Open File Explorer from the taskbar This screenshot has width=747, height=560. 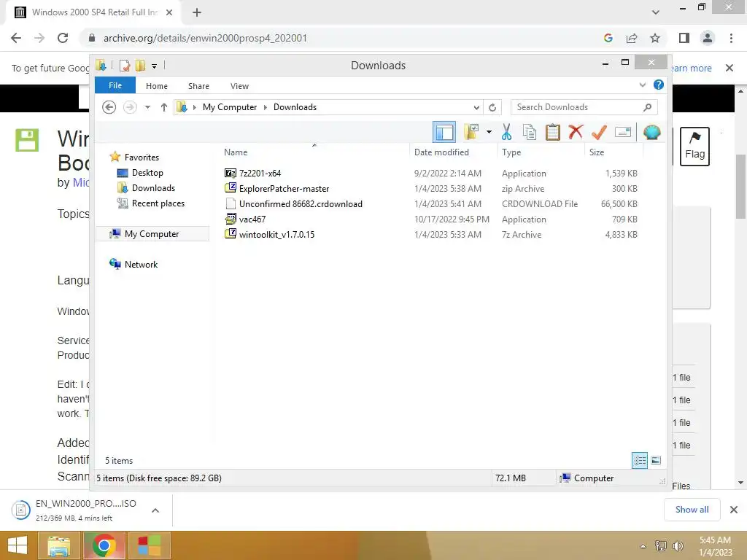[x=58, y=545]
